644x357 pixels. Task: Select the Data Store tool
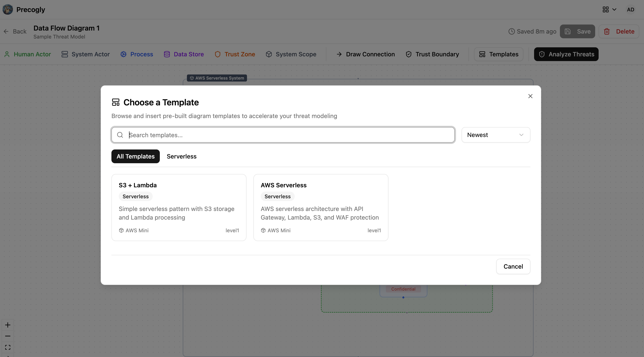click(x=183, y=54)
